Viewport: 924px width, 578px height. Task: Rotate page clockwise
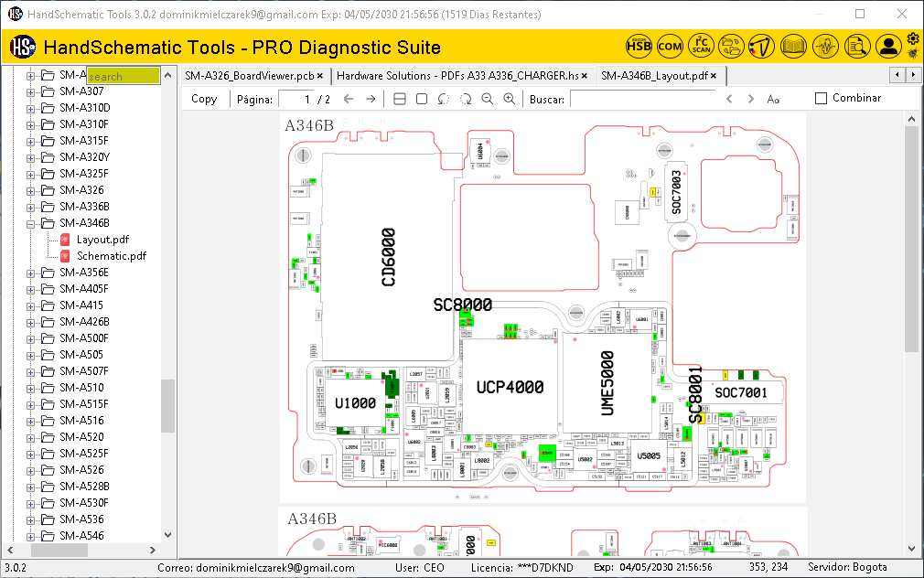(466, 99)
